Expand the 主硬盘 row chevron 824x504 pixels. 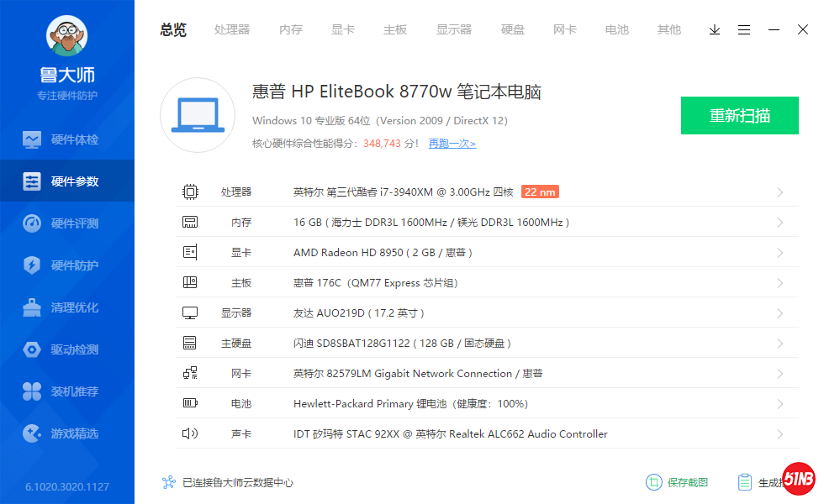click(779, 344)
